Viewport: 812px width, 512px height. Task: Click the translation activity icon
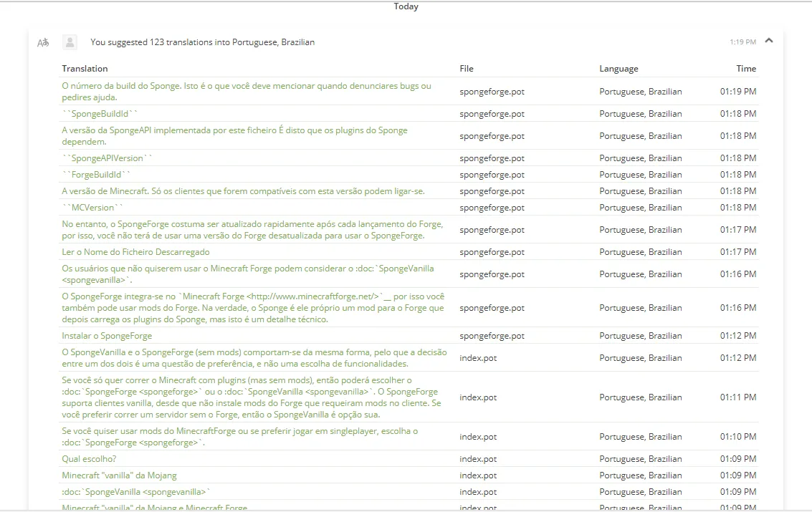point(43,42)
